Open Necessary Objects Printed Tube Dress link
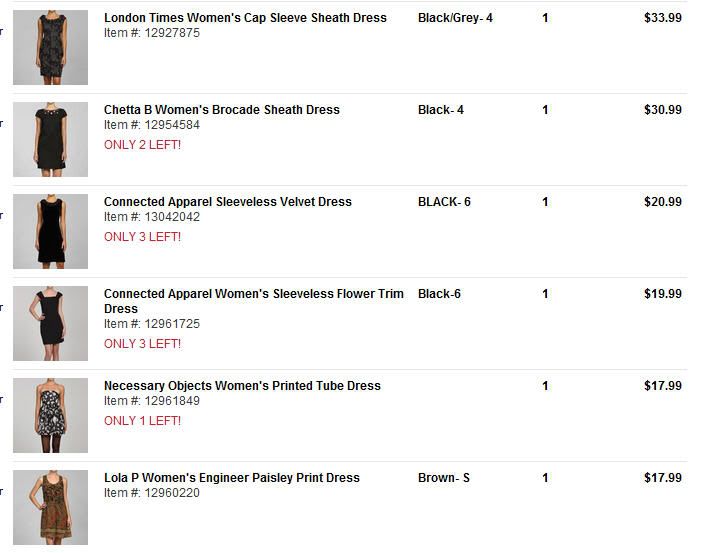704x553 pixels. pos(242,386)
